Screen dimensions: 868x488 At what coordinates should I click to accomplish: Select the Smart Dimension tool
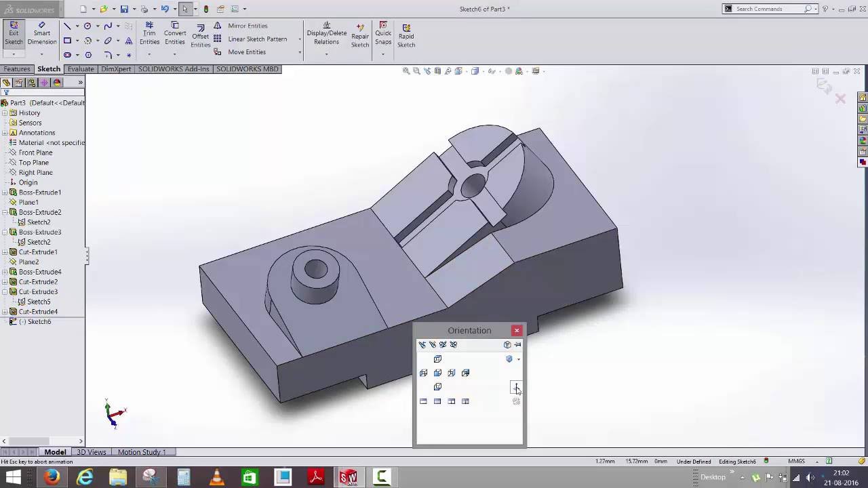[x=41, y=33]
